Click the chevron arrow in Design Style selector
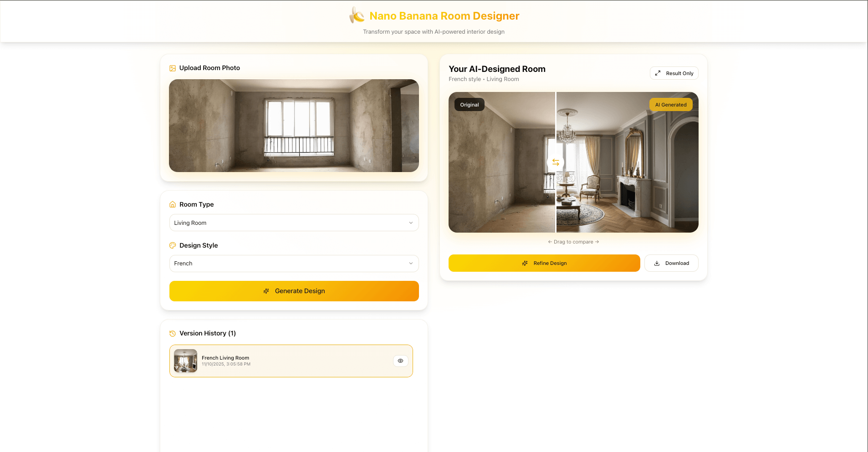Viewport: 868px width, 452px height. (411, 264)
